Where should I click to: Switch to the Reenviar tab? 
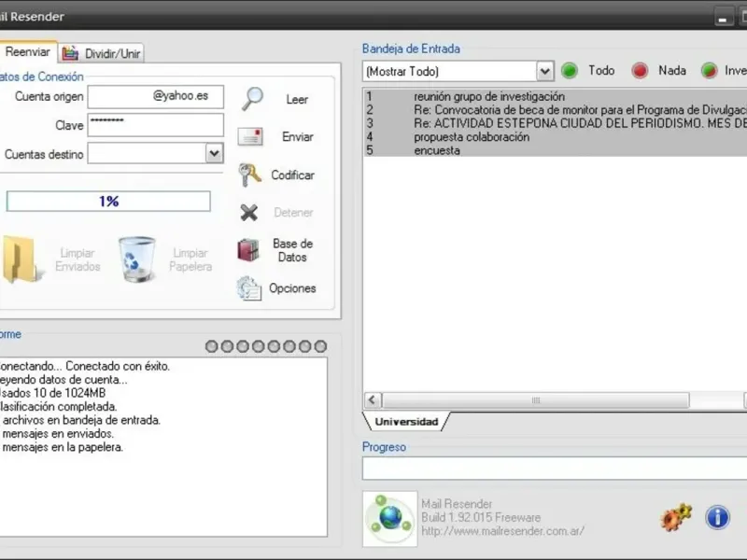point(28,52)
